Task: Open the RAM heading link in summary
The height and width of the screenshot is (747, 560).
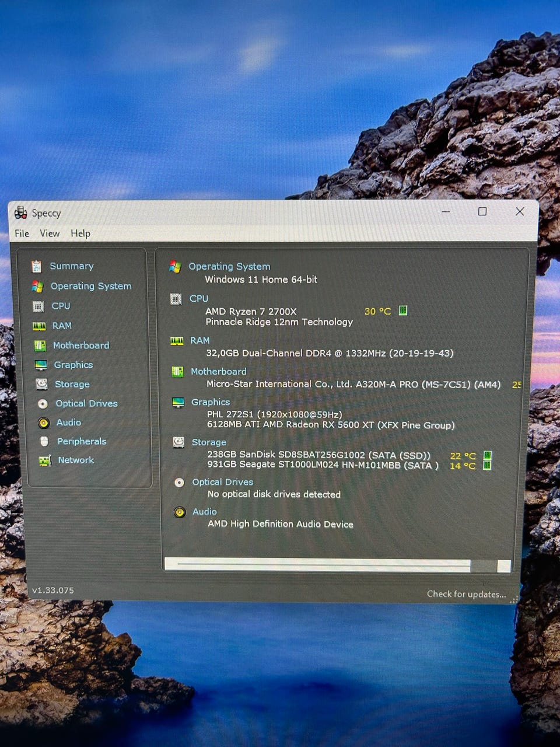Action: 200,340
